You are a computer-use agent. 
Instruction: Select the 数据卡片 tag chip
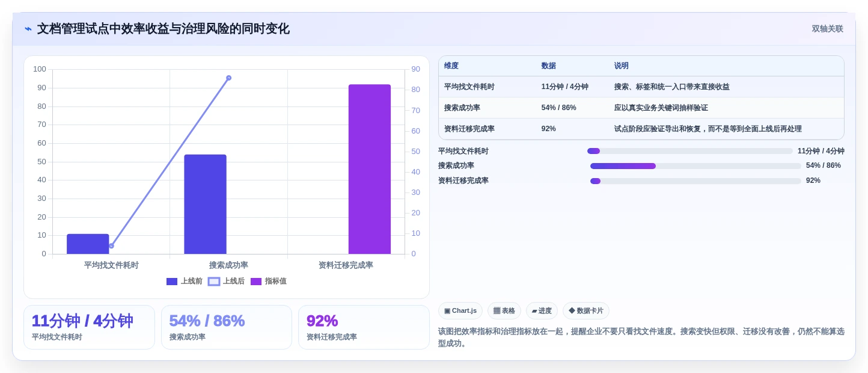(x=586, y=311)
